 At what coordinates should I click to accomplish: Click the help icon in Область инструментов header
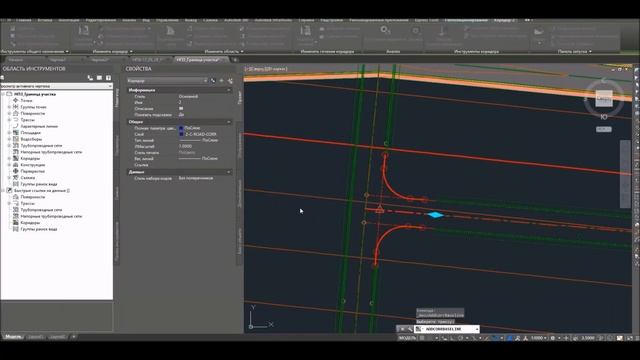[108, 78]
